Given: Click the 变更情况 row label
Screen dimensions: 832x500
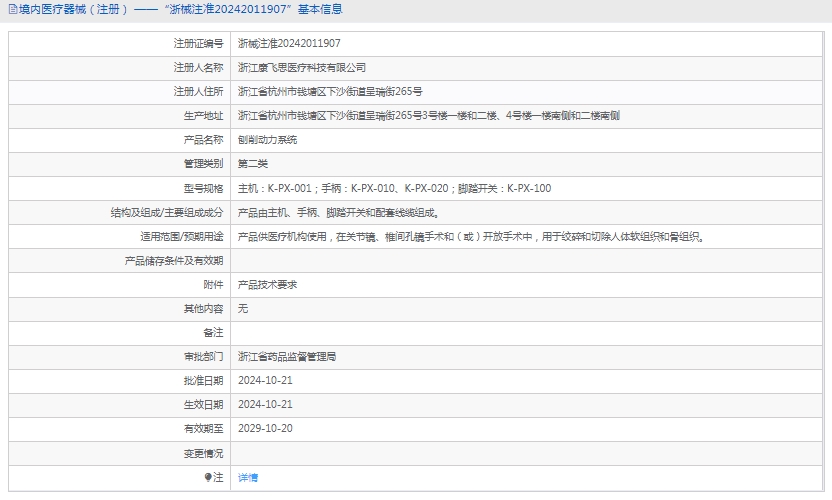Looking at the screenshot, I should [203, 453].
